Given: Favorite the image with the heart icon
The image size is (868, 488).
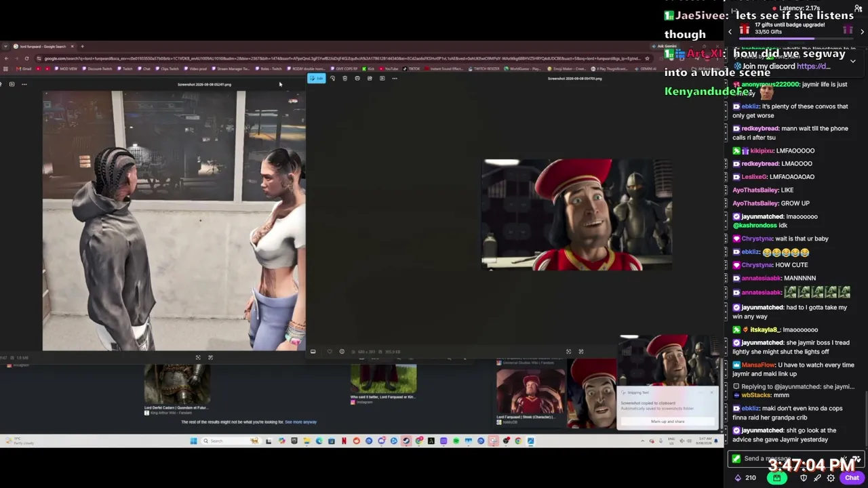Looking at the screenshot, I should tap(330, 352).
